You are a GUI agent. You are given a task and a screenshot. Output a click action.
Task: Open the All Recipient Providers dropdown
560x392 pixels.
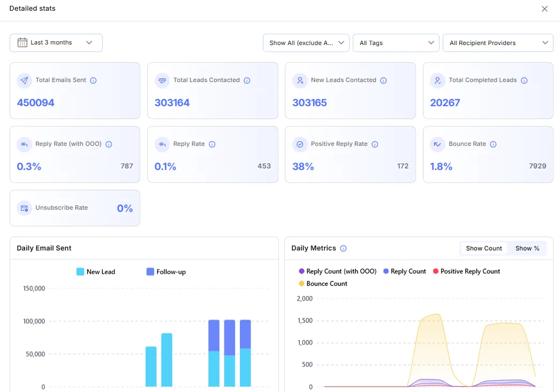pos(498,43)
